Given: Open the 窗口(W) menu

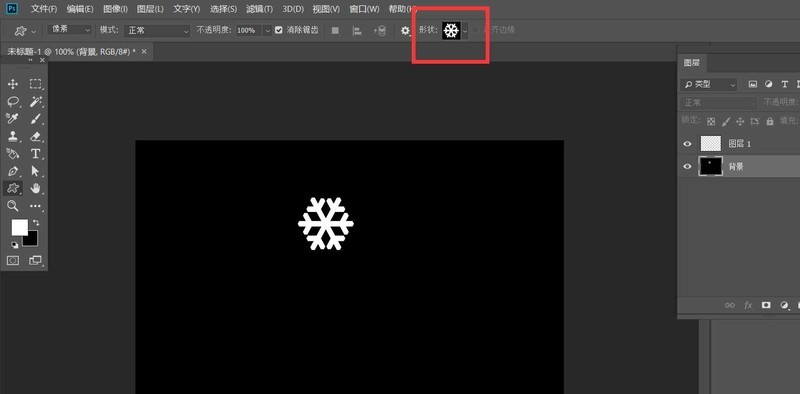Looking at the screenshot, I should click(364, 9).
